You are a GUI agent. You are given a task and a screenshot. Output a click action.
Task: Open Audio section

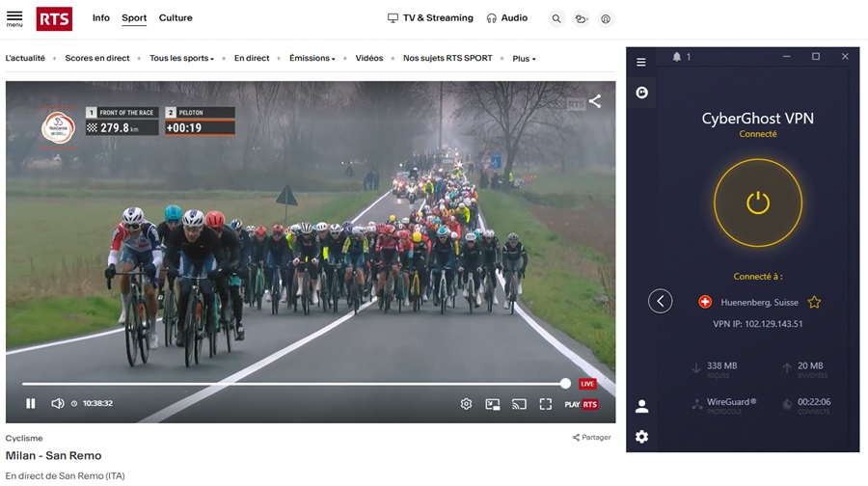point(506,18)
